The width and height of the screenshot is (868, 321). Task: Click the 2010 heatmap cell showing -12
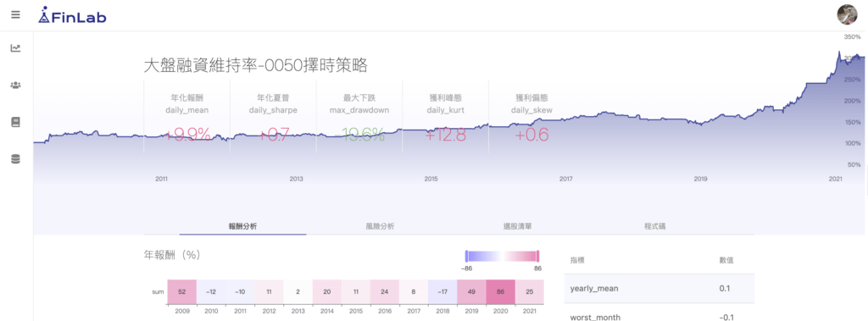click(x=211, y=291)
